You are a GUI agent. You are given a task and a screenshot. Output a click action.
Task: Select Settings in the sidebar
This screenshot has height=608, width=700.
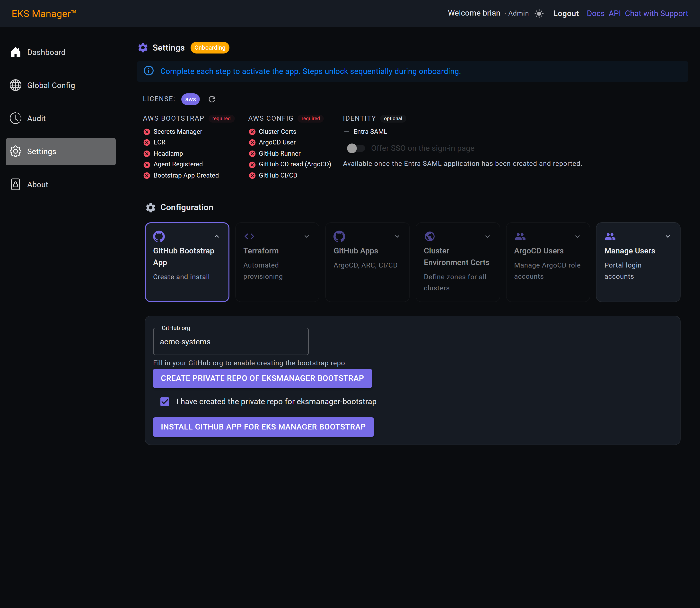[61, 152]
